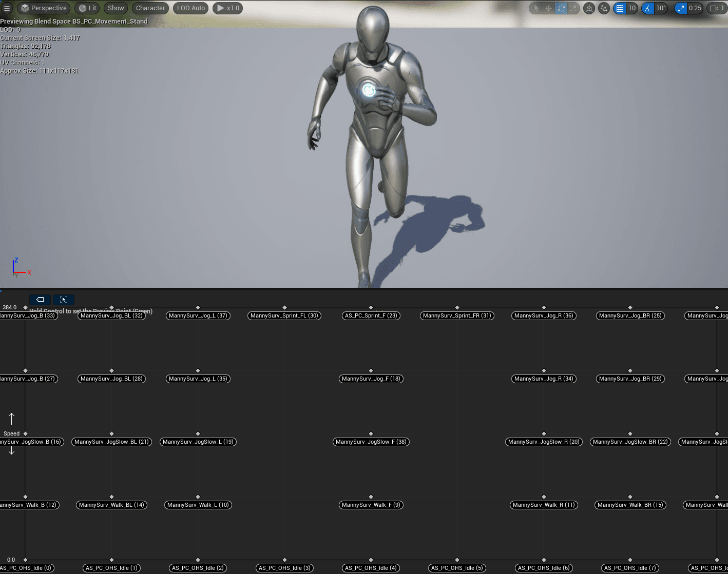Image resolution: width=728 pixels, height=574 pixels.
Task: Activate the translate gizmo tool
Action: click(x=548, y=8)
